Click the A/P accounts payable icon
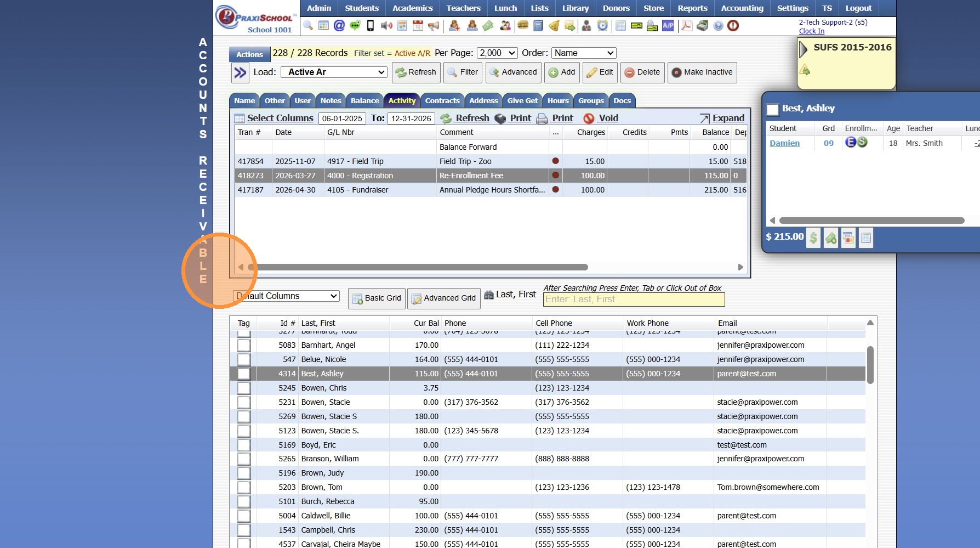 point(668,26)
